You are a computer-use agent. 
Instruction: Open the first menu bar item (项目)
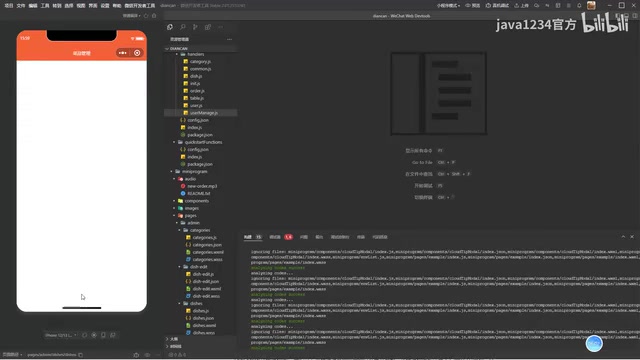(x=9, y=6)
